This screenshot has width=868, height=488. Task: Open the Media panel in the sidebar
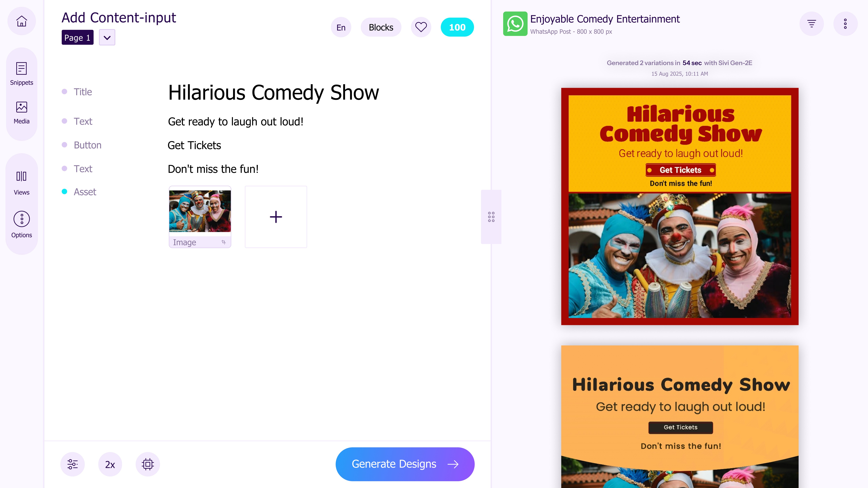pos(21,111)
